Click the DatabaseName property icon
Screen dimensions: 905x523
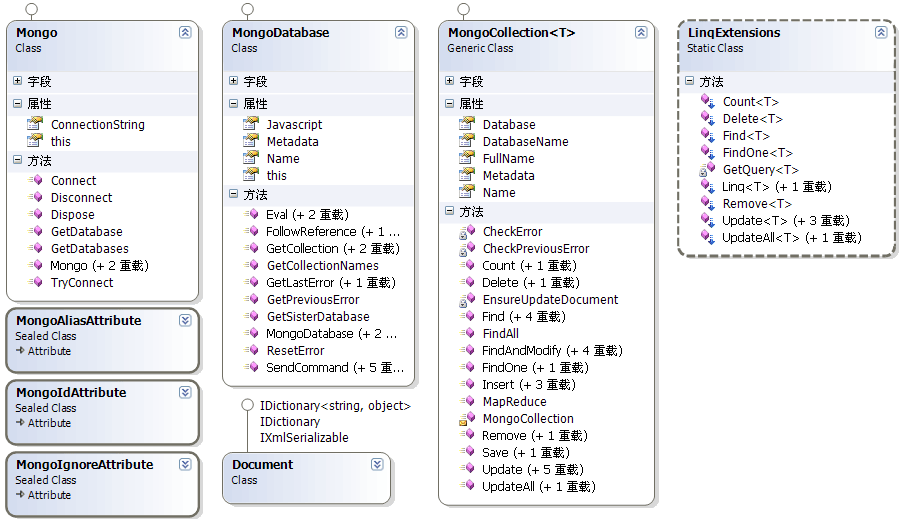(x=467, y=141)
